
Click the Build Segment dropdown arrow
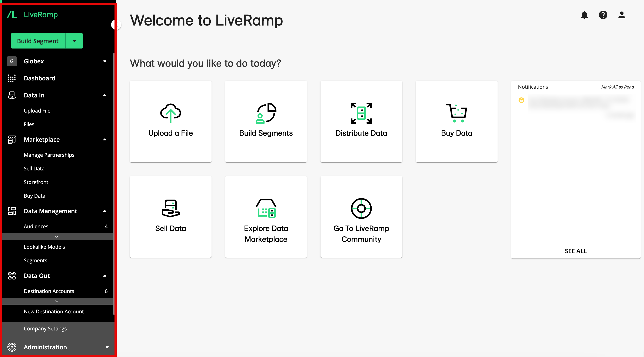tap(74, 41)
